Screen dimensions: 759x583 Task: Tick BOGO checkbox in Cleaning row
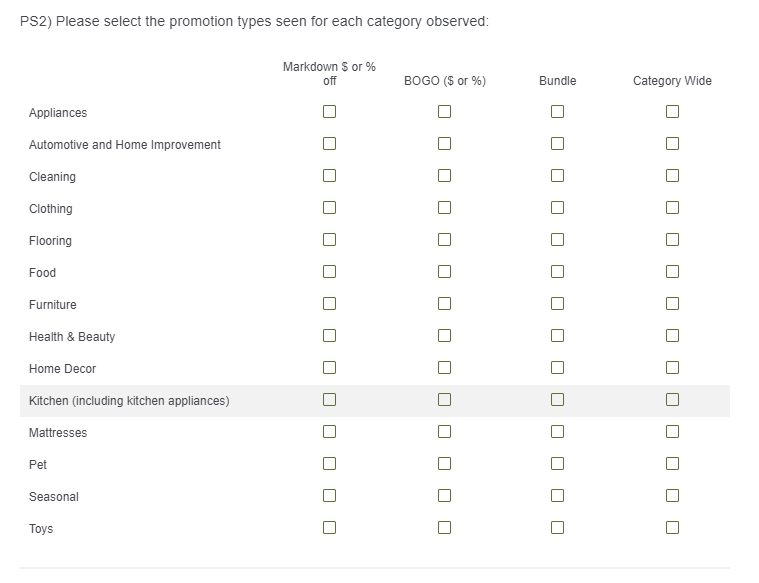(444, 176)
